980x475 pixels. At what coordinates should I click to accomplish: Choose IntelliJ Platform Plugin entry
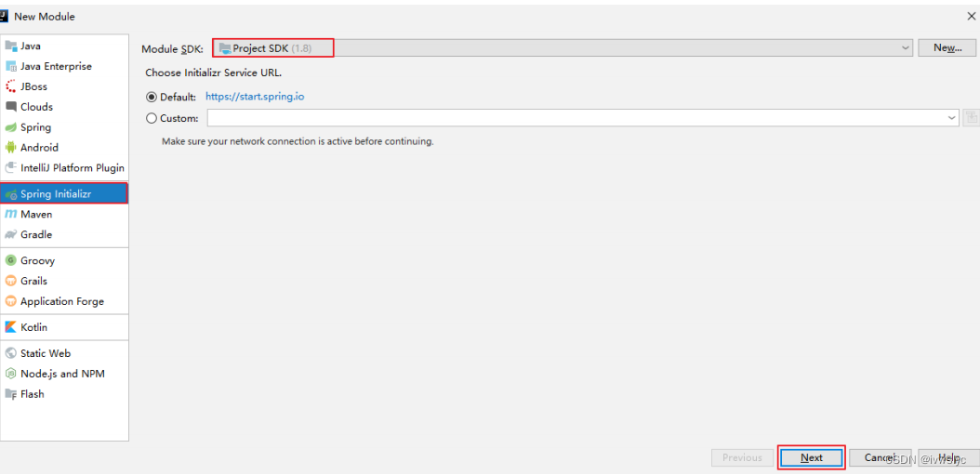[65, 167]
